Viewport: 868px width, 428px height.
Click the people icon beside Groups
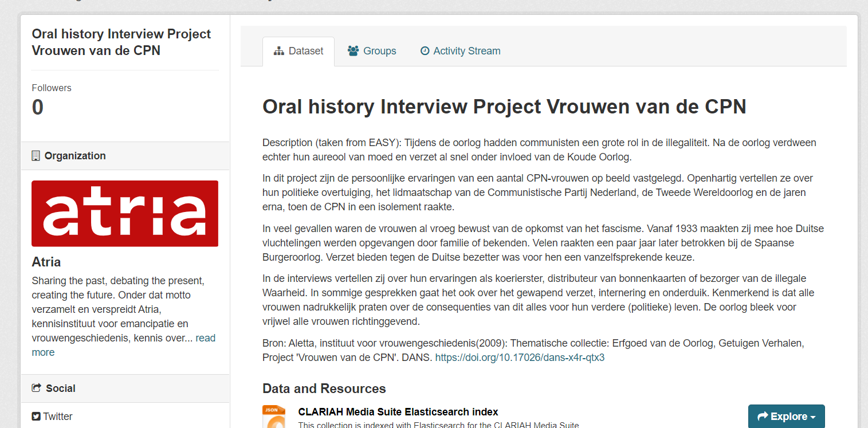(353, 51)
